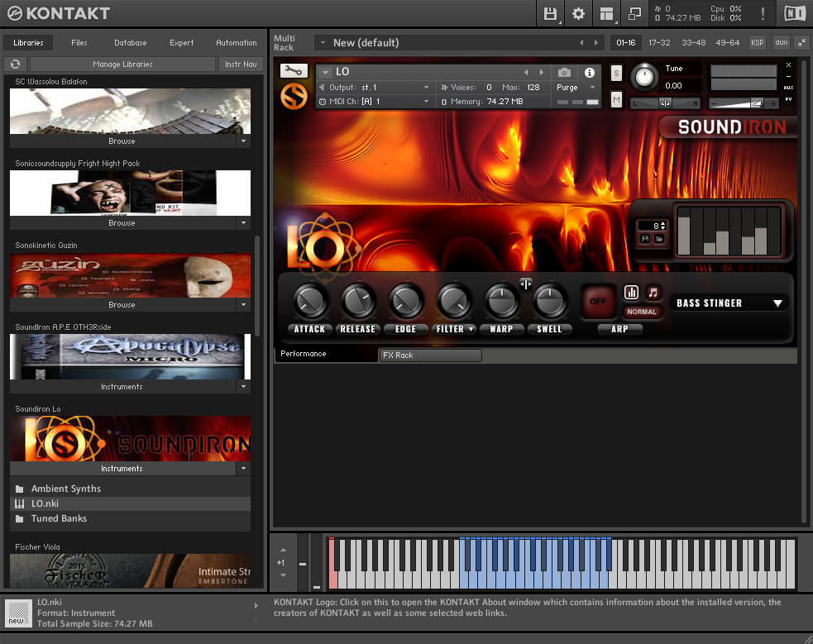Toggle the KSP panel button
This screenshot has height=644, width=813.
(x=758, y=42)
